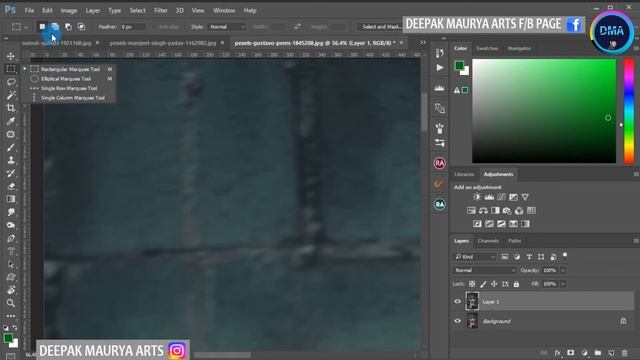Add a Brightness/Contrast adjustment
The height and width of the screenshot is (360, 640).
tap(477, 197)
